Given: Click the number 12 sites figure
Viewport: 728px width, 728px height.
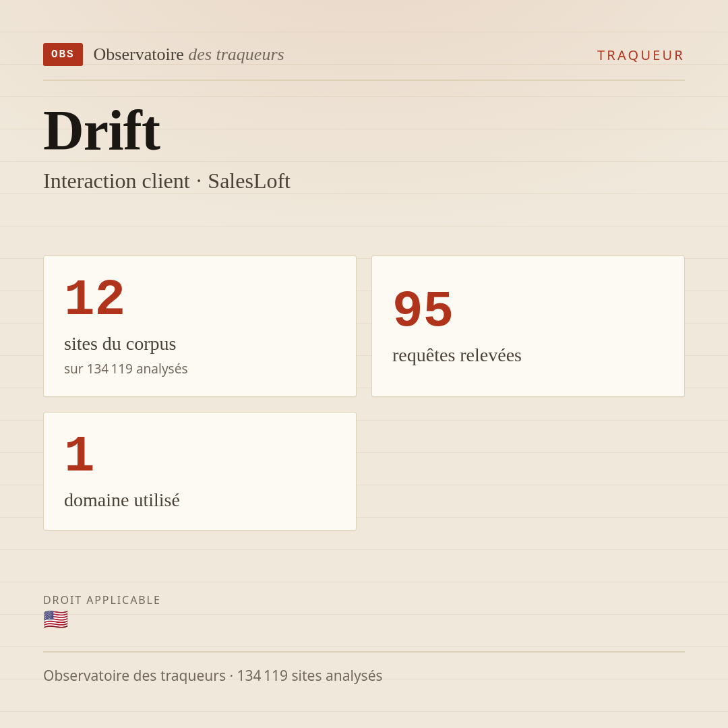Looking at the screenshot, I should pyautogui.click(x=95, y=298).
